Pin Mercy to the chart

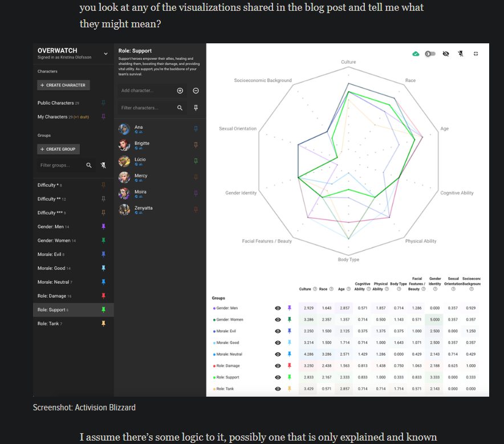point(196,177)
